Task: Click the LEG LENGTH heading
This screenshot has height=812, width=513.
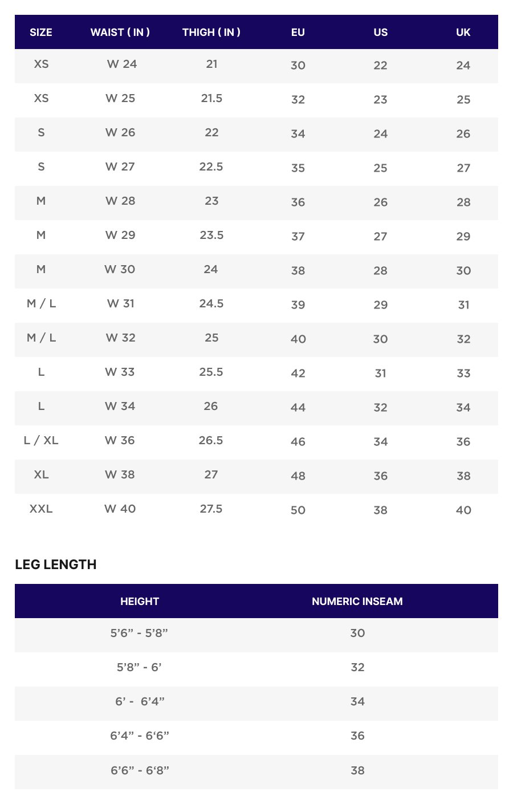Action: pyautogui.click(x=56, y=565)
